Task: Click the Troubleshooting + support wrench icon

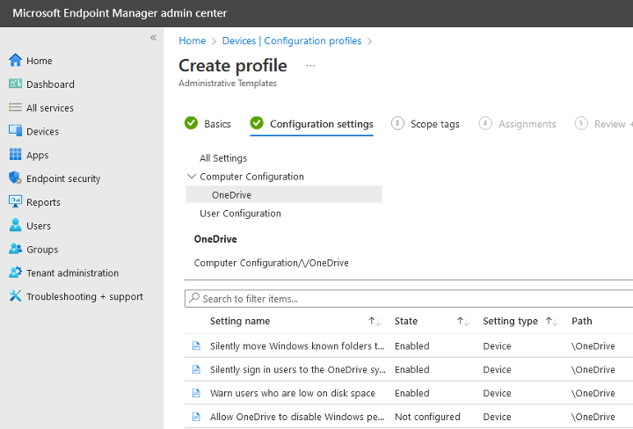Action: [15, 296]
